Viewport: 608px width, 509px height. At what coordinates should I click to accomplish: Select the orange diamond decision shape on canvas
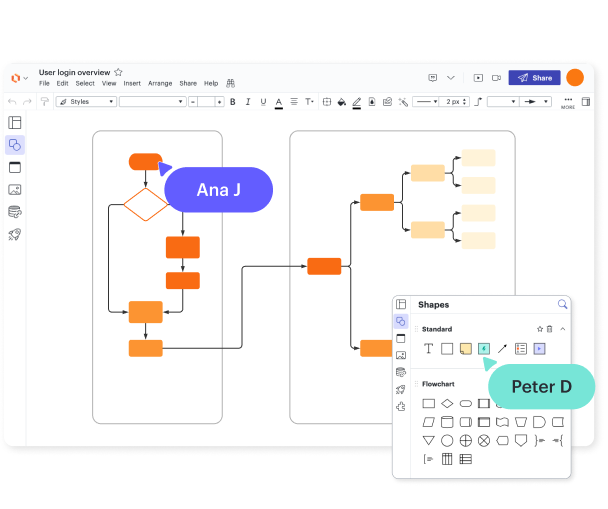[146, 205]
